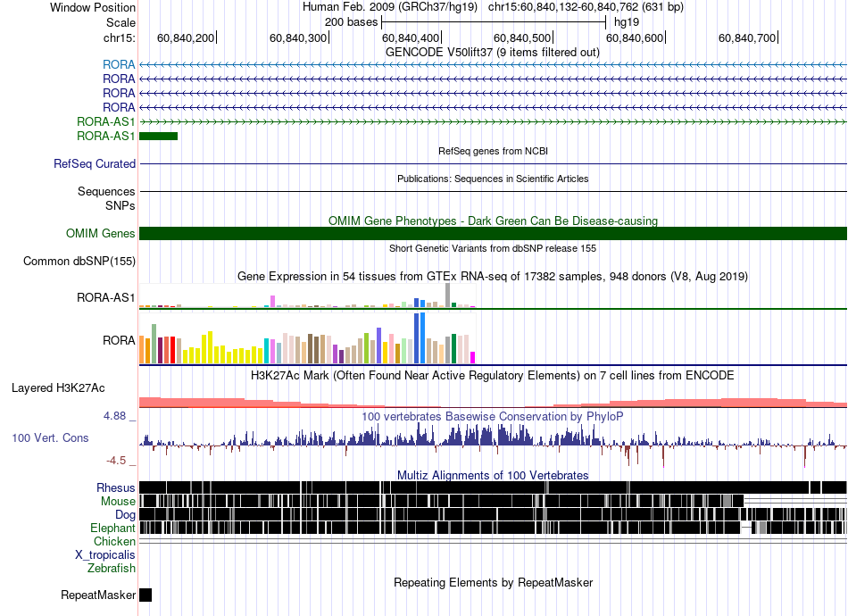848x616 pixels.
Task: Open 'Multiz Alignments of 100 Vertebrates' title
Action: point(493,475)
